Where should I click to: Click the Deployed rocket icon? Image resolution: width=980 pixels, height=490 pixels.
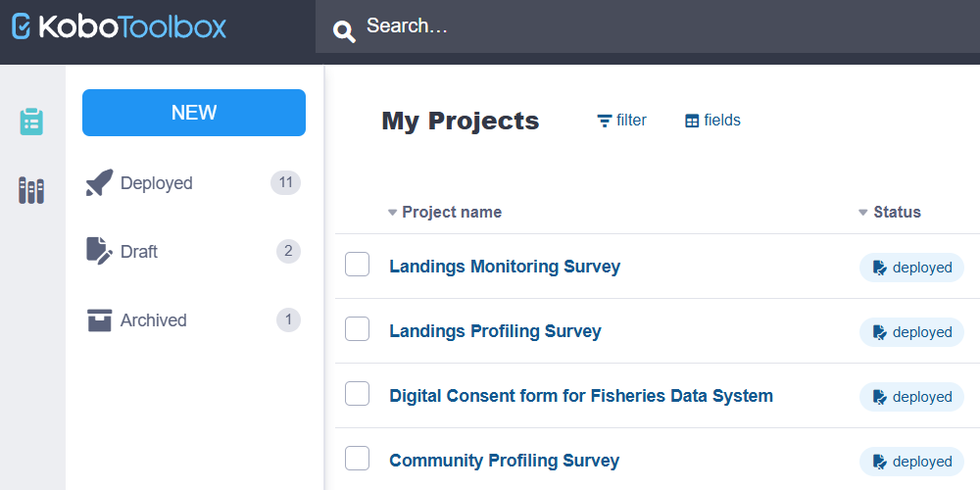[99, 183]
